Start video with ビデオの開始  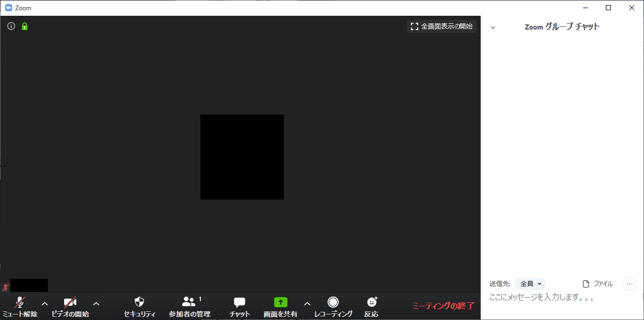click(70, 307)
